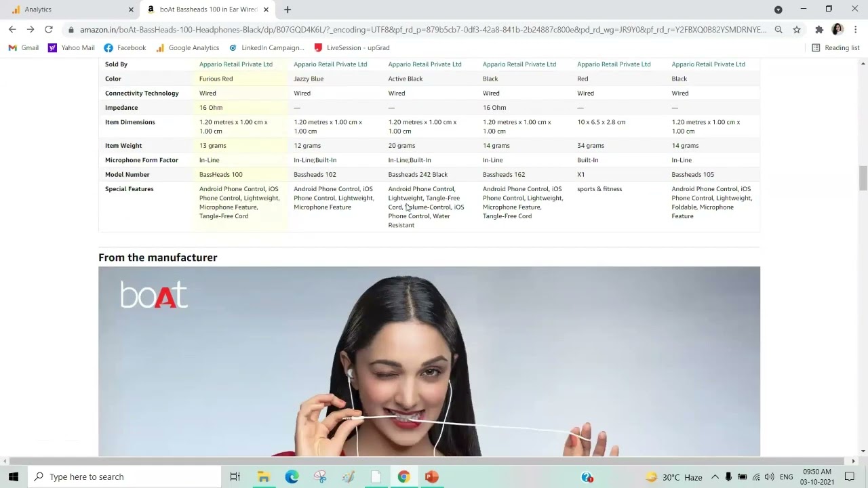Screen dimensions: 868x488
Task: Click the 'Bassheads 162' model number
Action: [x=504, y=175]
